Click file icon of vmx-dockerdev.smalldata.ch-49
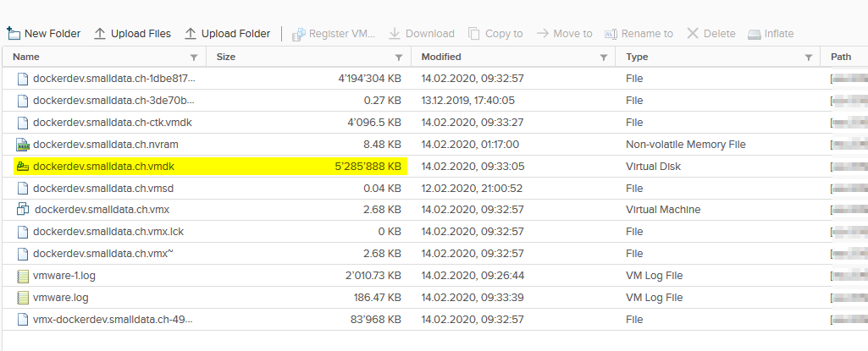The height and width of the screenshot is (351, 868). 22,320
